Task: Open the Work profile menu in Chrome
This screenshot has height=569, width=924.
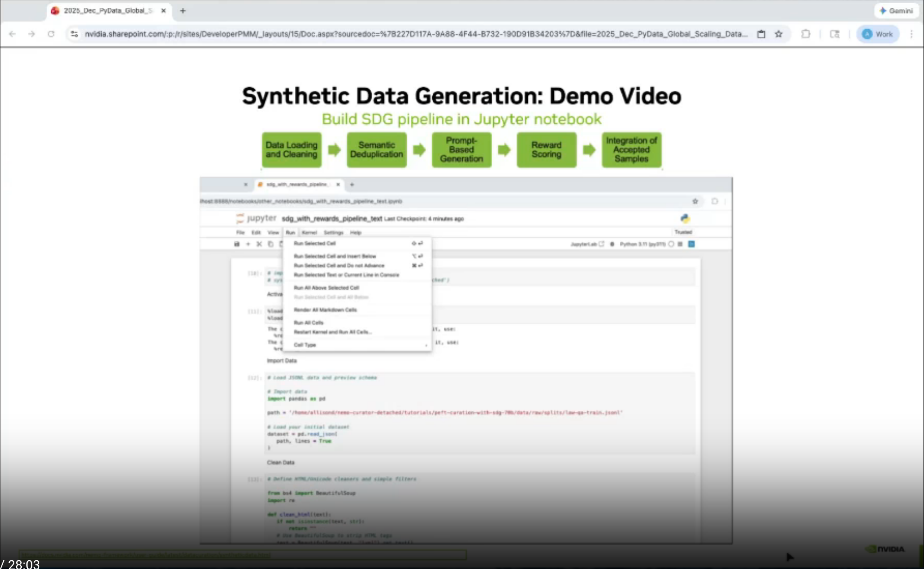Action: click(x=878, y=34)
